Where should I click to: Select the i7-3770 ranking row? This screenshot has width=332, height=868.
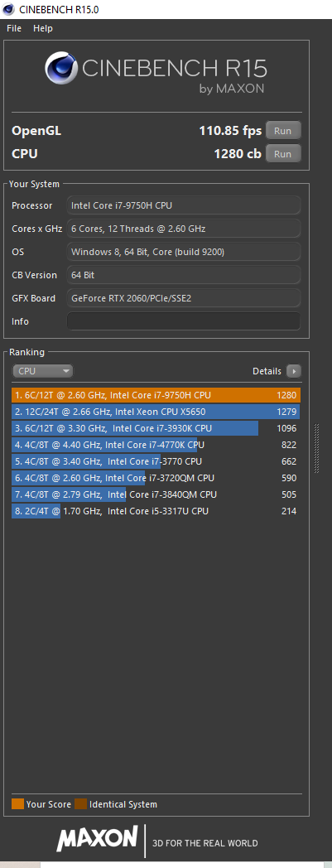click(156, 461)
